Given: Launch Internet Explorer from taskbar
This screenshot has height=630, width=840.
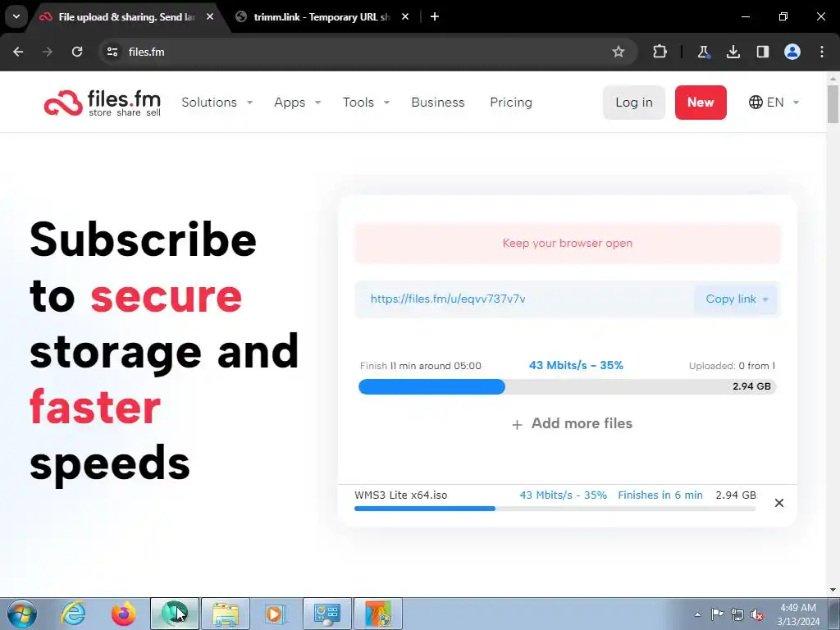Looking at the screenshot, I should [x=73, y=614].
